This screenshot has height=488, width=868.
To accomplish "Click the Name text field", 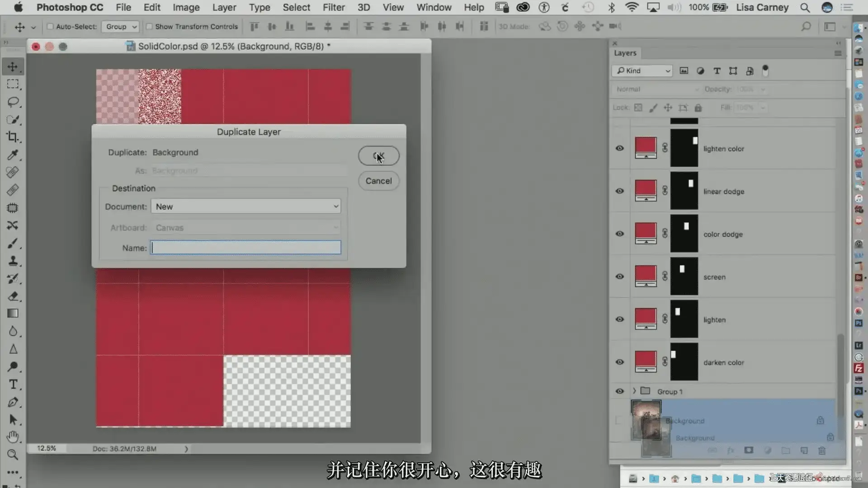I will [245, 248].
